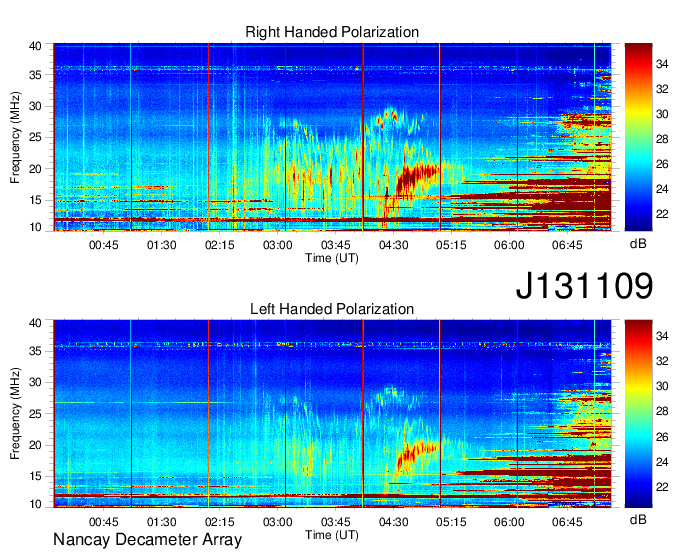
Task: Click the J131109 observation label
Action: point(584,286)
